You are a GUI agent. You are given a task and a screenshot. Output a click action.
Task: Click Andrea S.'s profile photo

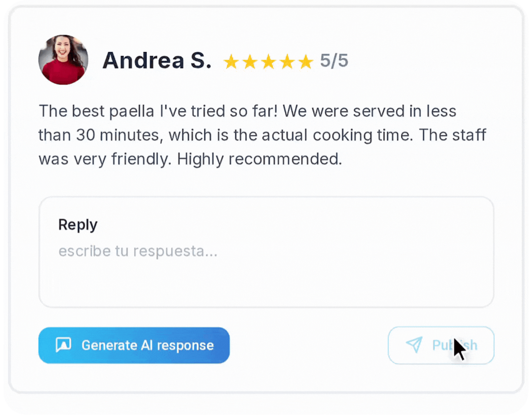pyautogui.click(x=63, y=60)
